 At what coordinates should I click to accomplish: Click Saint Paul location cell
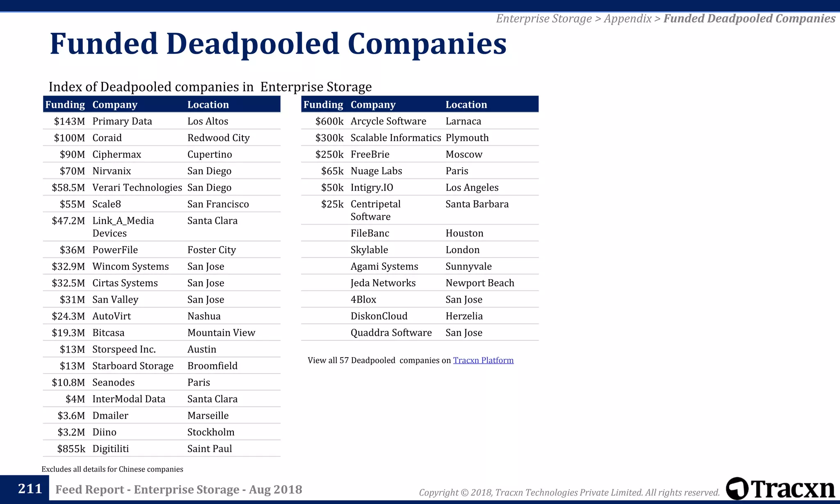click(210, 449)
